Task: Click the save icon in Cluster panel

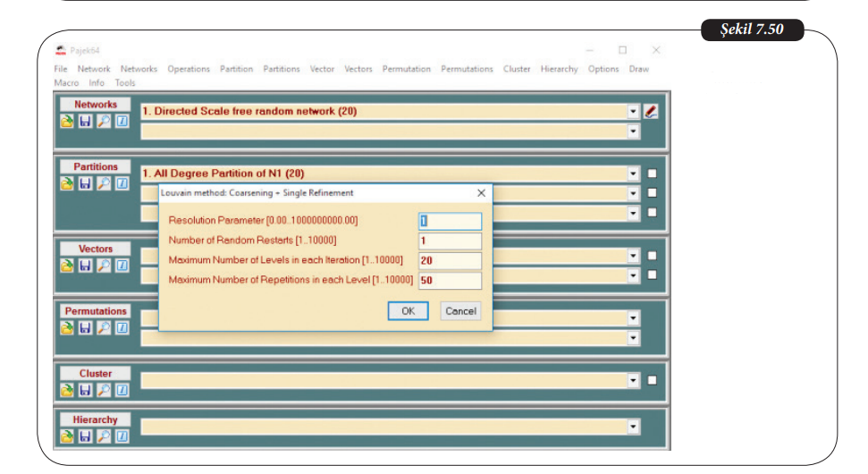Action: (86, 390)
